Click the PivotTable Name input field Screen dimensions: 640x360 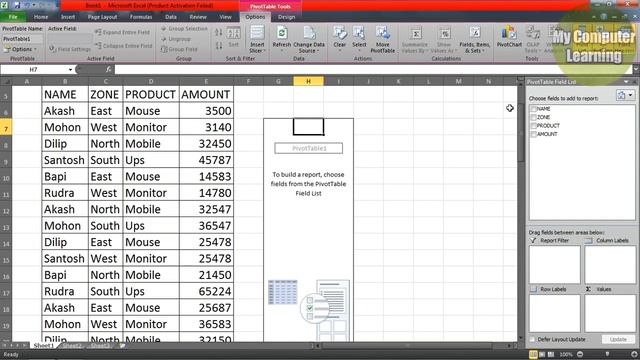click(x=22, y=39)
